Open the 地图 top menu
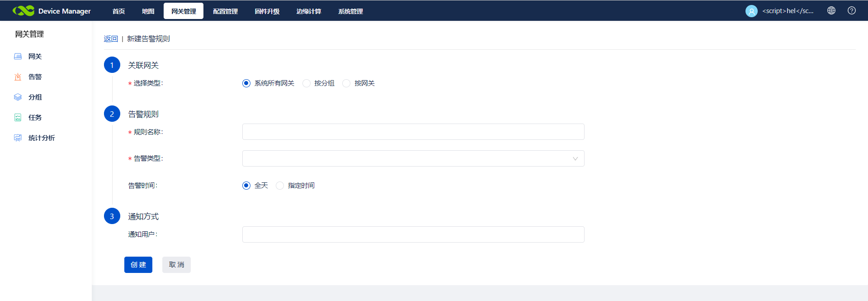868x301 pixels. pyautogui.click(x=148, y=11)
